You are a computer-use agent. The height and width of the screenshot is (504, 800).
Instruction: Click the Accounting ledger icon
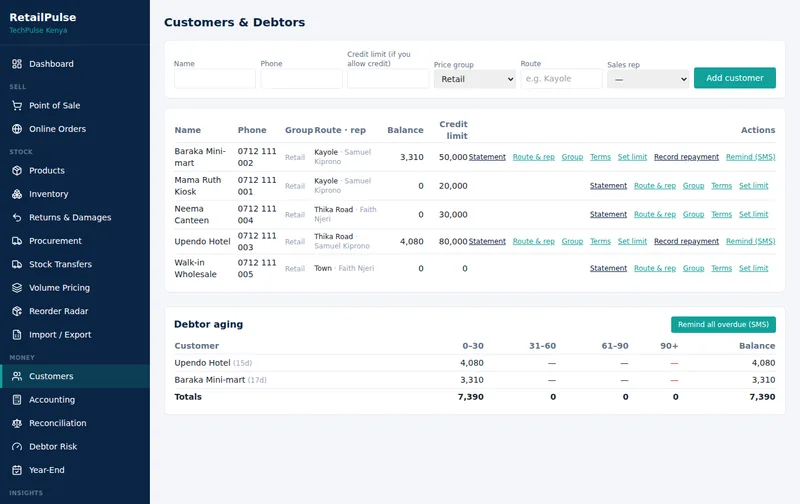[17, 399]
